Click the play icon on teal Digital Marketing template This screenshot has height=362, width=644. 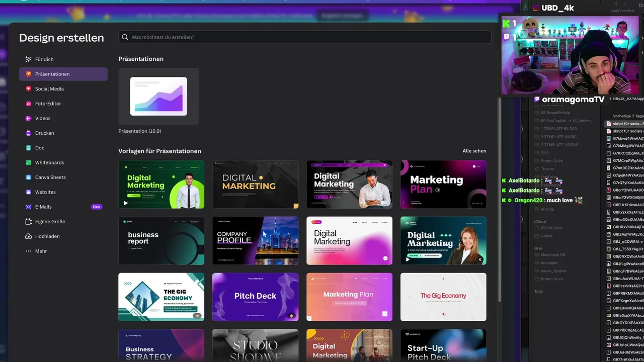click(x=408, y=259)
